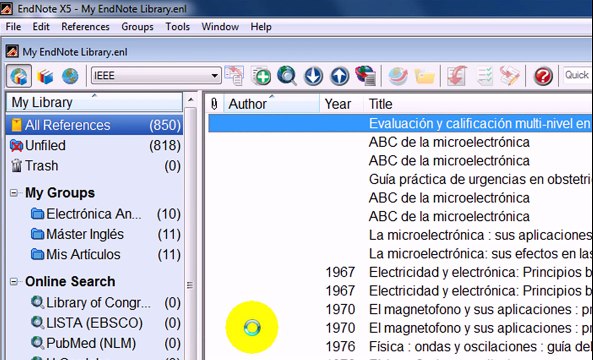Open the Help menu
The height and width of the screenshot is (360, 593).
(261, 27)
